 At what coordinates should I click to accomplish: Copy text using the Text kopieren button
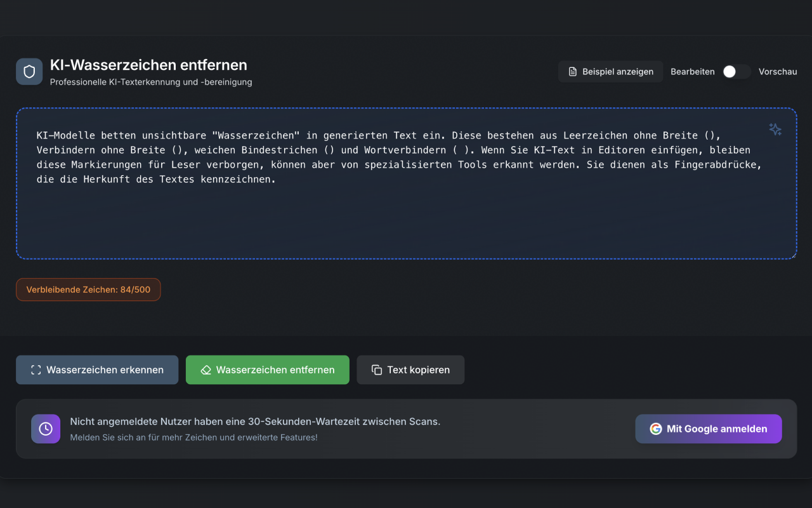tap(410, 370)
